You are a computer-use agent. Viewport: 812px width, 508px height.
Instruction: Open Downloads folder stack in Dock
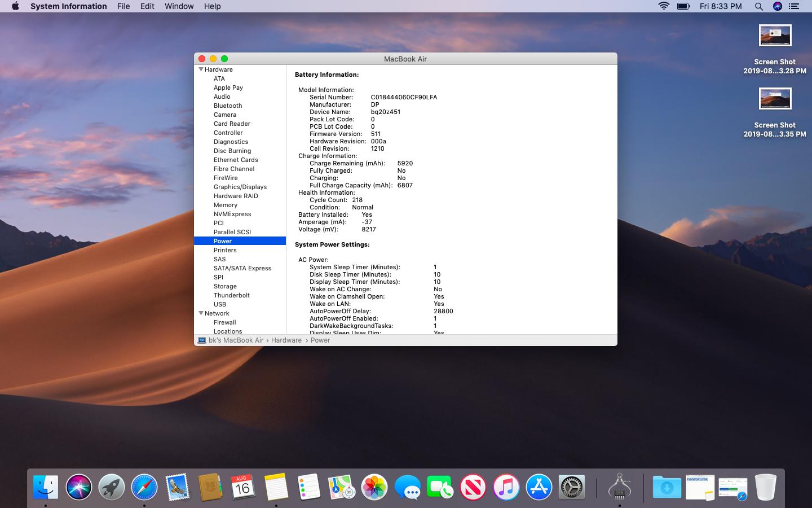point(667,487)
